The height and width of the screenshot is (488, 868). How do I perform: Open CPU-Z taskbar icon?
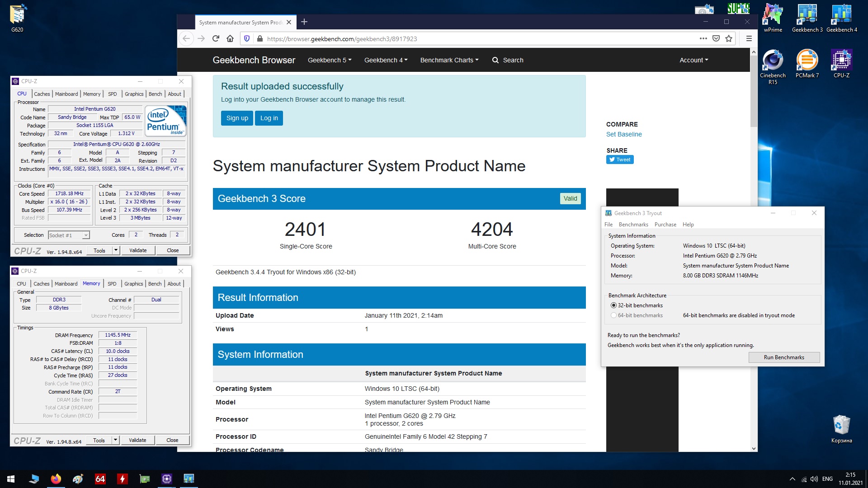pos(167,479)
